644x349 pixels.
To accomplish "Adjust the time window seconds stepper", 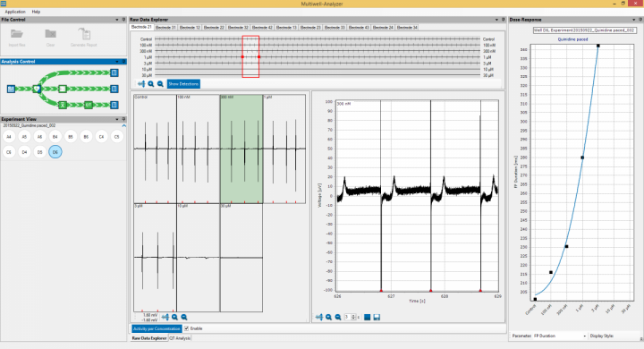I will pos(353,317).
